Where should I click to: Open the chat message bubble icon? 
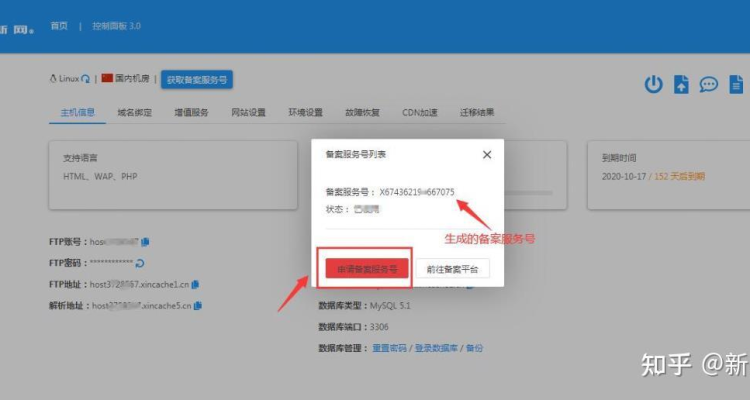point(708,85)
